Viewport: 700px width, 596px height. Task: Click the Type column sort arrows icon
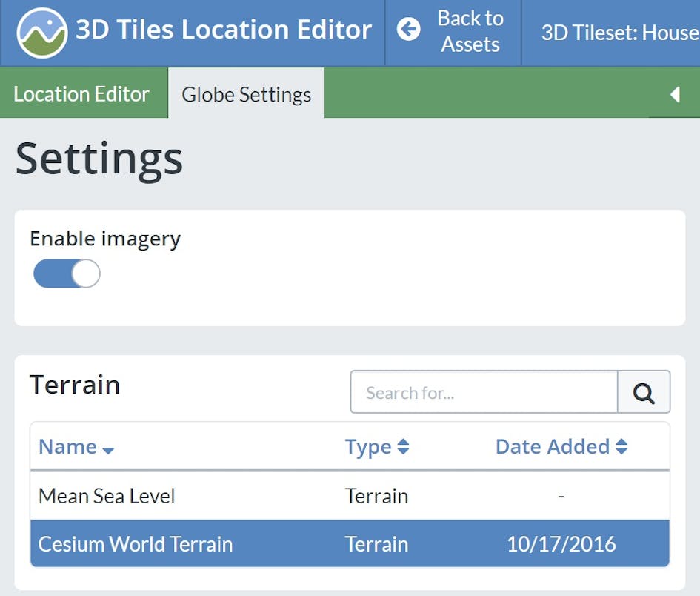point(402,446)
